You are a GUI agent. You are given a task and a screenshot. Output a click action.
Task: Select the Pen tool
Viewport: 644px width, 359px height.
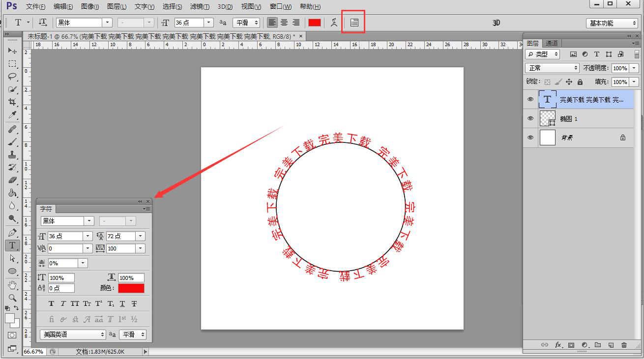click(12, 233)
